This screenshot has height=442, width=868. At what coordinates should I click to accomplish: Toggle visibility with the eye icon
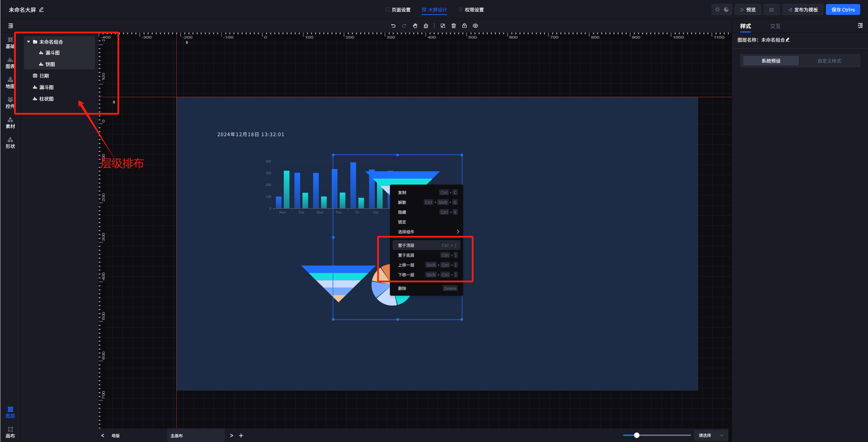475,26
